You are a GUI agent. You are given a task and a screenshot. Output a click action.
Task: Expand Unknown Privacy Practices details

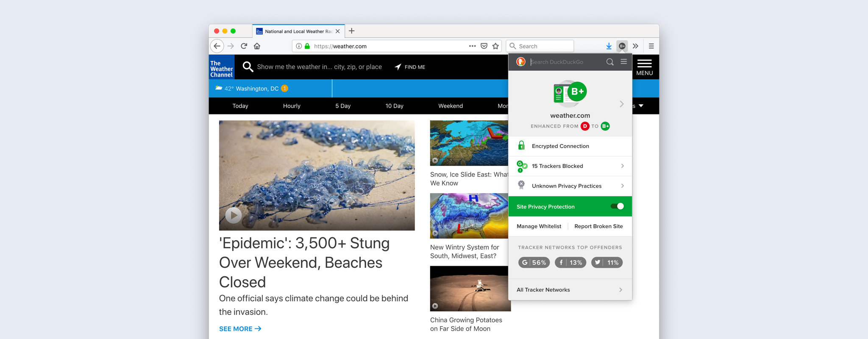[570, 186]
